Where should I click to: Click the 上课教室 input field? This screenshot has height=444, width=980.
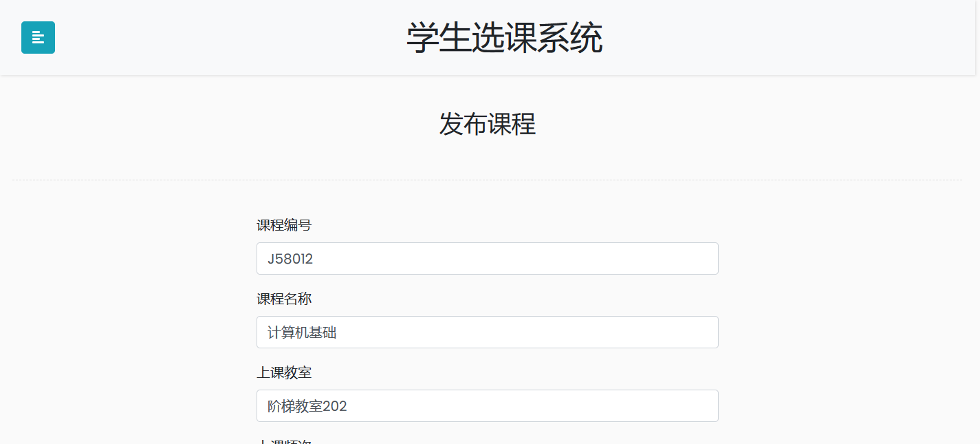pos(487,405)
